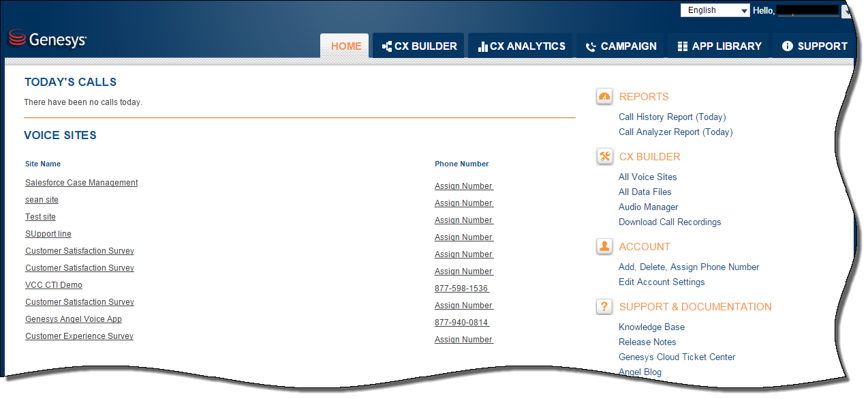Screen dimensions: 868x399
Task: Click the Support & Documentation question mark icon
Action: pyautogui.click(x=604, y=307)
